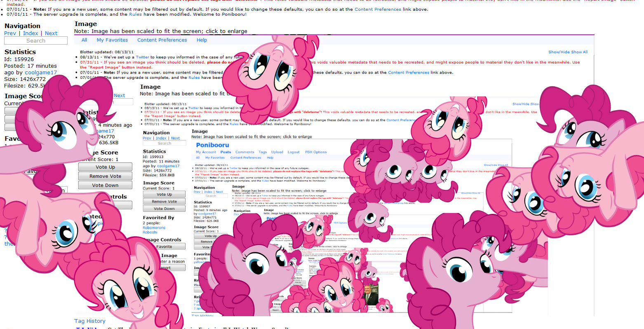Select the 'Filesize: 626.0KB' text
Image resolution: width=644 pixels, height=329 pixels.
206,221
